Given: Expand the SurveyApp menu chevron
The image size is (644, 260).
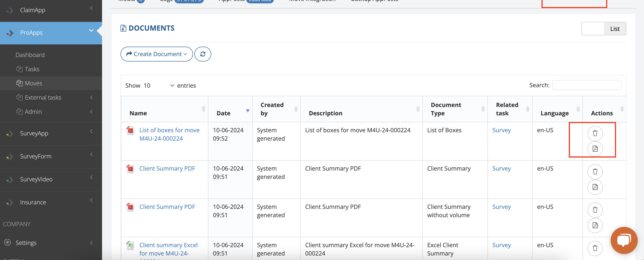Looking at the screenshot, I should pos(91,131).
